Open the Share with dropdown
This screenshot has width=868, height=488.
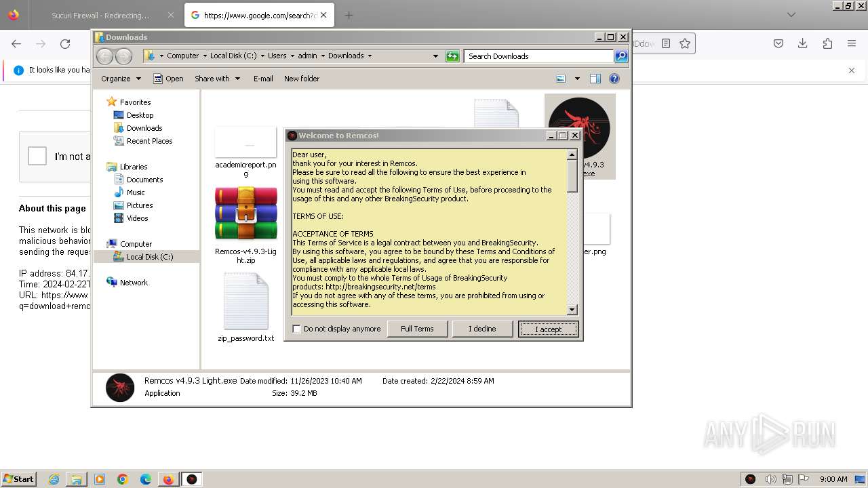[x=217, y=79]
